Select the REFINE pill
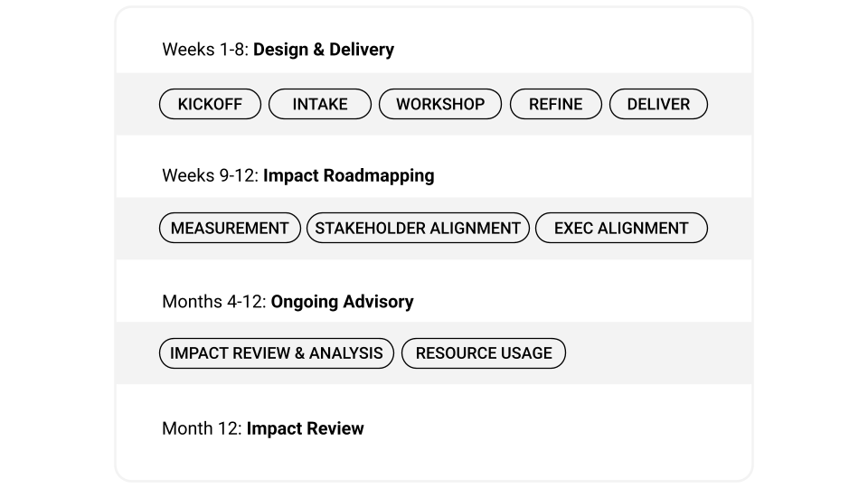868x488 pixels. (555, 104)
